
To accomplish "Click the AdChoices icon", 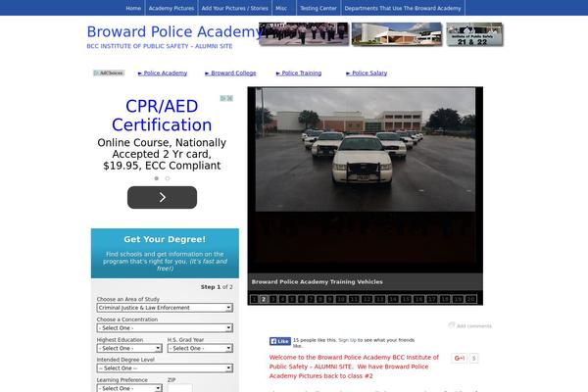I will click(x=109, y=73).
